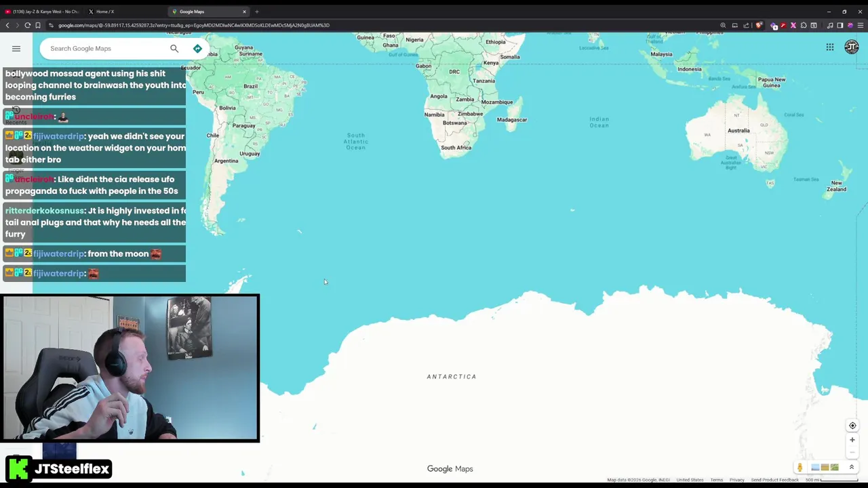The image size is (868, 488).
Task: Click the Show Your Location button
Action: click(852, 426)
